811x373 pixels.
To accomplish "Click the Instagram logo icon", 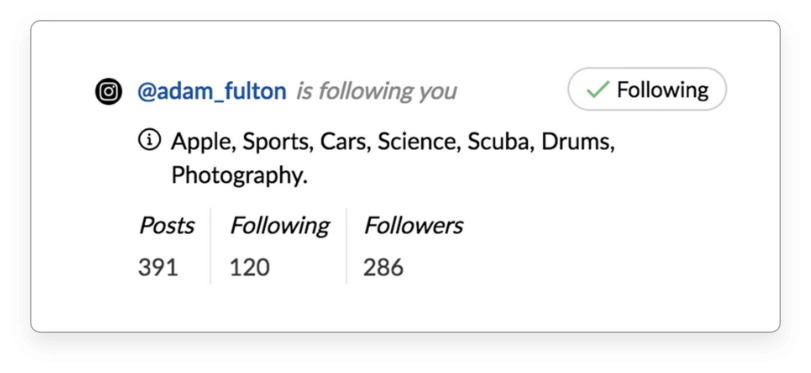I will tap(109, 92).
